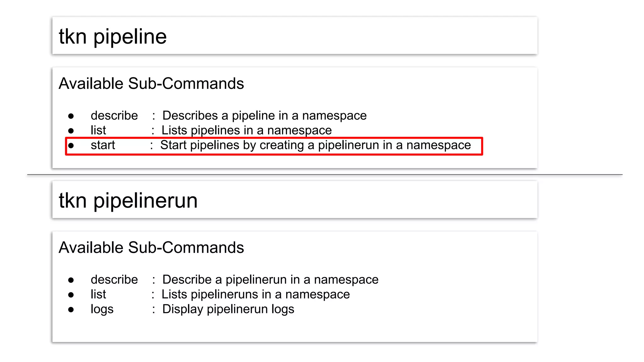The height and width of the screenshot is (362, 644).
Task: Click 'list' in the pipeline sub-commands
Action: coord(98,130)
